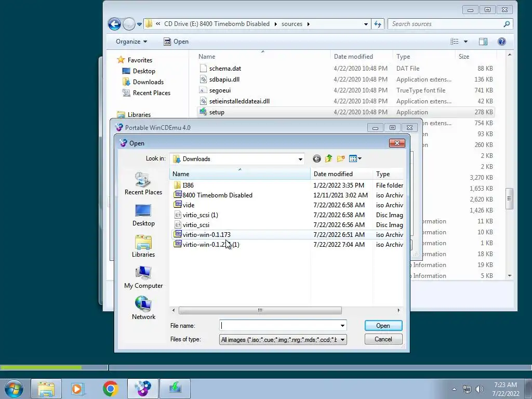This screenshot has height=399, width=532.
Task: Close the Open dialog with red X
Action: (x=397, y=143)
